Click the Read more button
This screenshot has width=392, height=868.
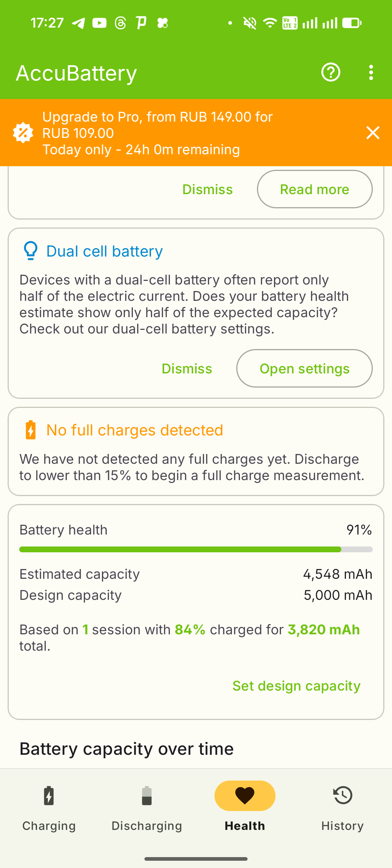[x=314, y=189]
